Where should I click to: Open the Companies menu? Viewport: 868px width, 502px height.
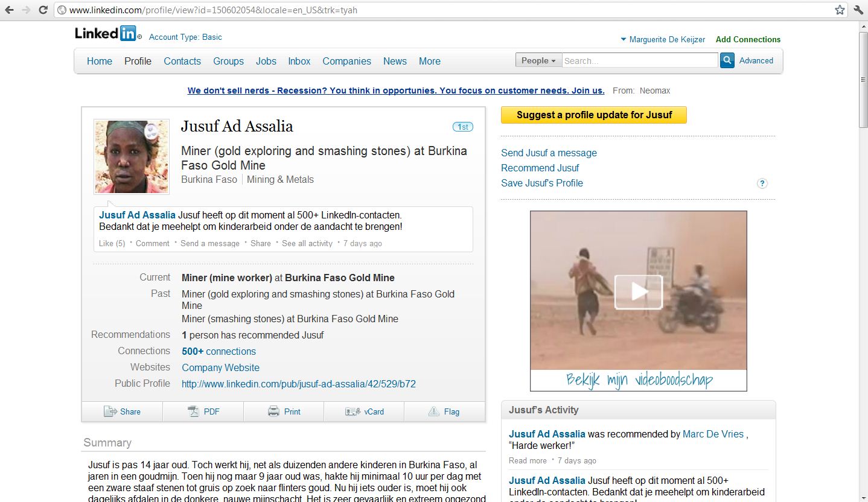click(x=346, y=61)
